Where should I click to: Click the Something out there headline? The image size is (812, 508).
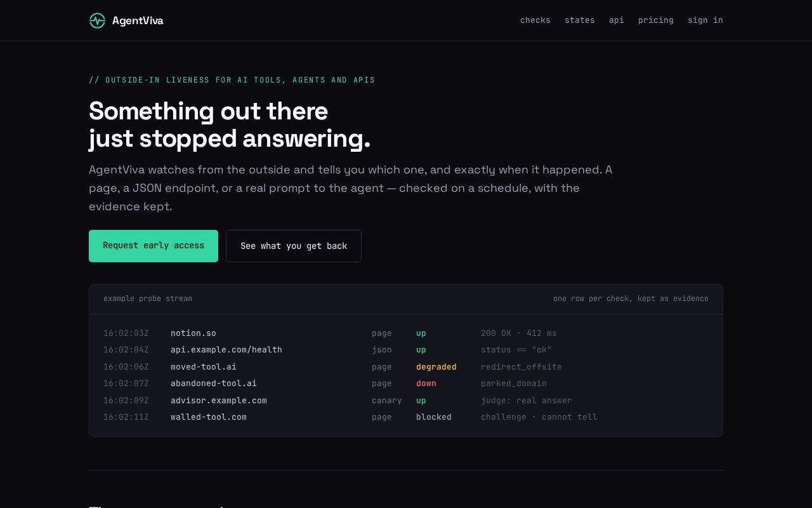[x=209, y=111]
